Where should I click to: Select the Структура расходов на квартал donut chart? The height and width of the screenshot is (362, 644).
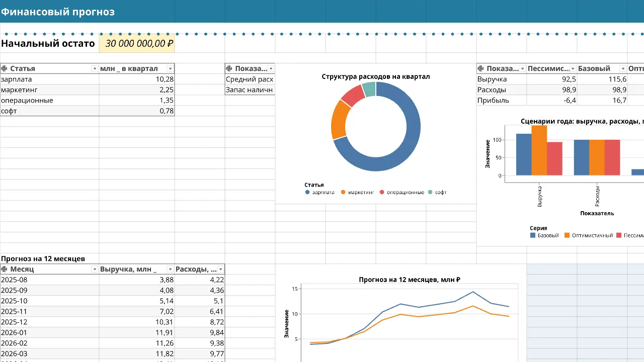(376, 133)
